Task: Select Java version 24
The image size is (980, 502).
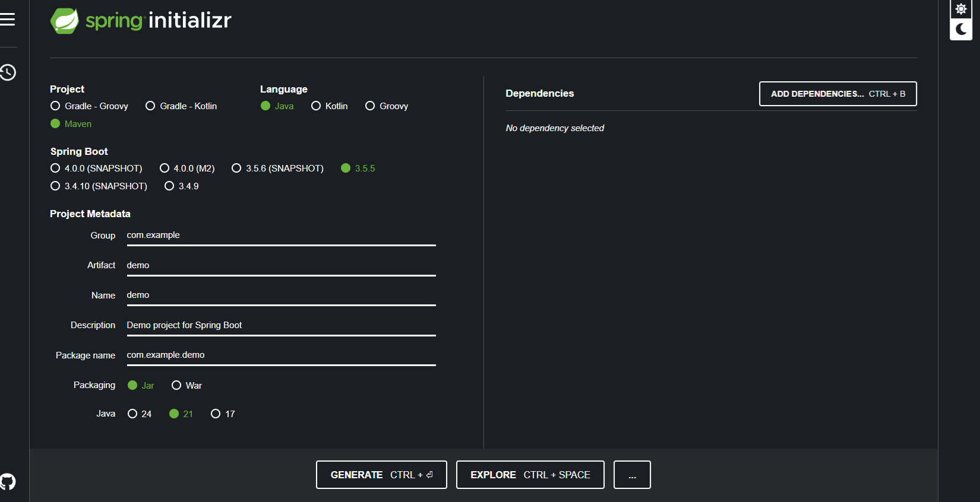Action: 140,414
